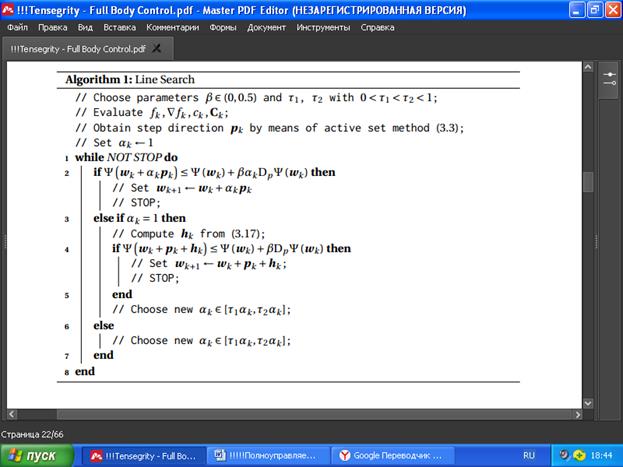This screenshot has height=467, width=623.
Task: Click the 'Obtain step direction' comment line
Action: 269,128
